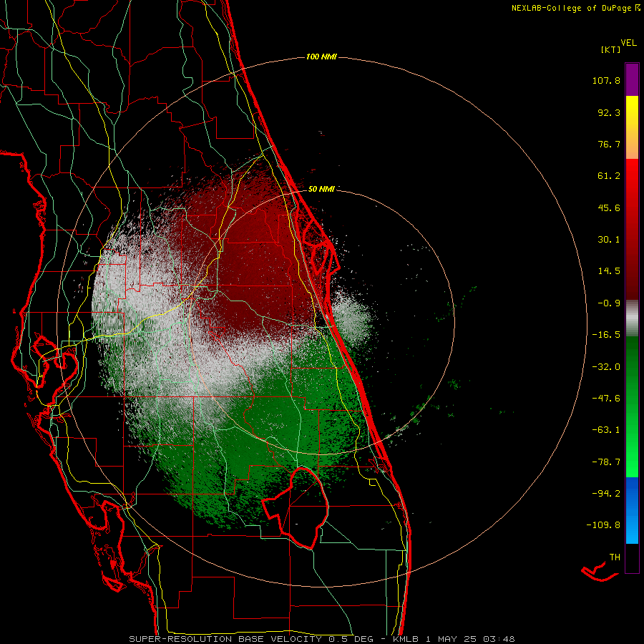Click the TH legend label

coord(615,557)
